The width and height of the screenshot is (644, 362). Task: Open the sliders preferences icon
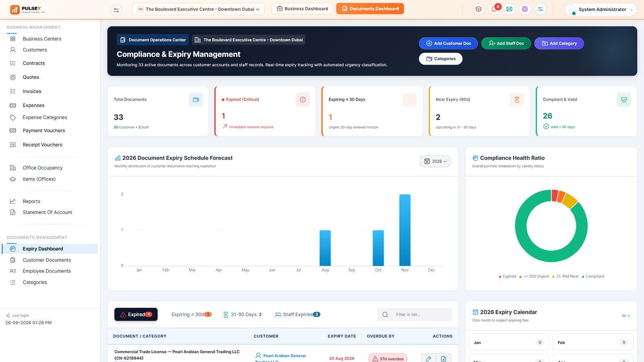coord(540,9)
